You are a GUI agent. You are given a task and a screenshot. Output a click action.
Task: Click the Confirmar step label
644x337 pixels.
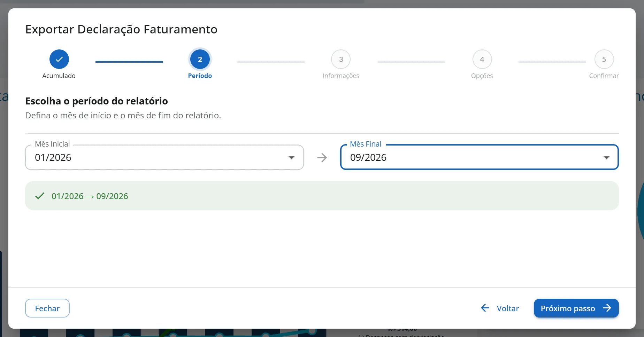coord(604,76)
